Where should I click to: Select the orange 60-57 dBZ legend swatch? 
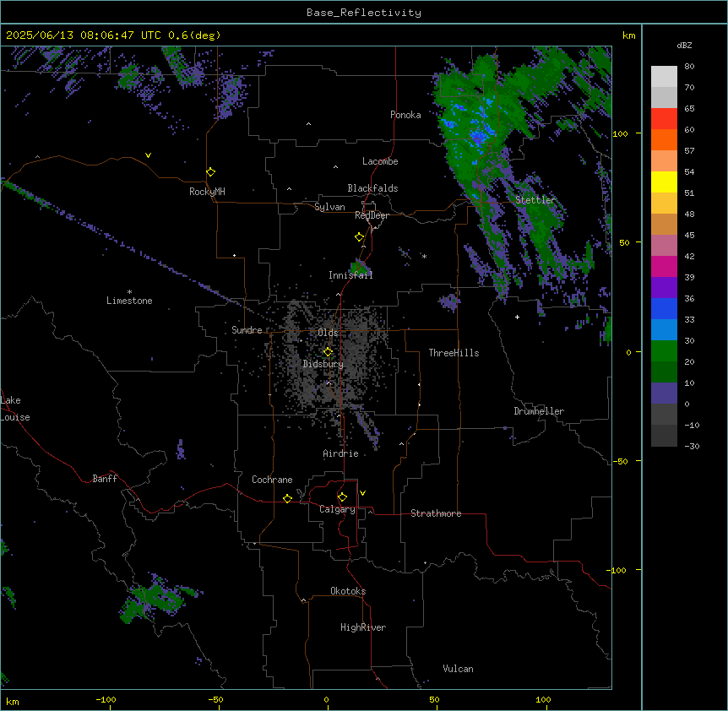click(664, 139)
